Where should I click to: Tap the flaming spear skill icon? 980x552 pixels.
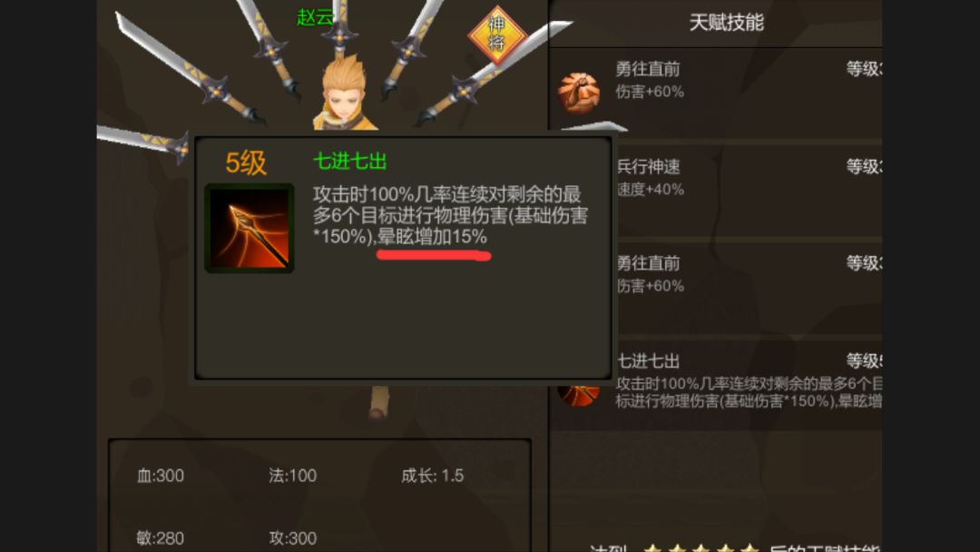pos(250,228)
